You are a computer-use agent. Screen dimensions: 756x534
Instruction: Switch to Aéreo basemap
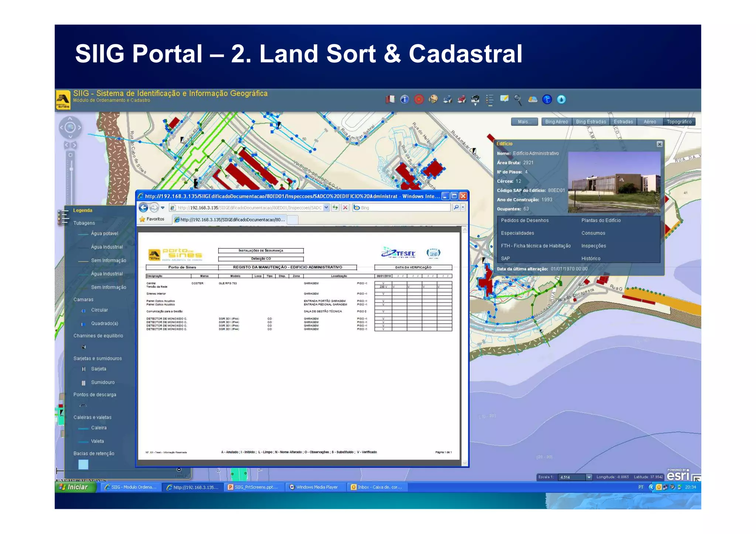tap(650, 122)
